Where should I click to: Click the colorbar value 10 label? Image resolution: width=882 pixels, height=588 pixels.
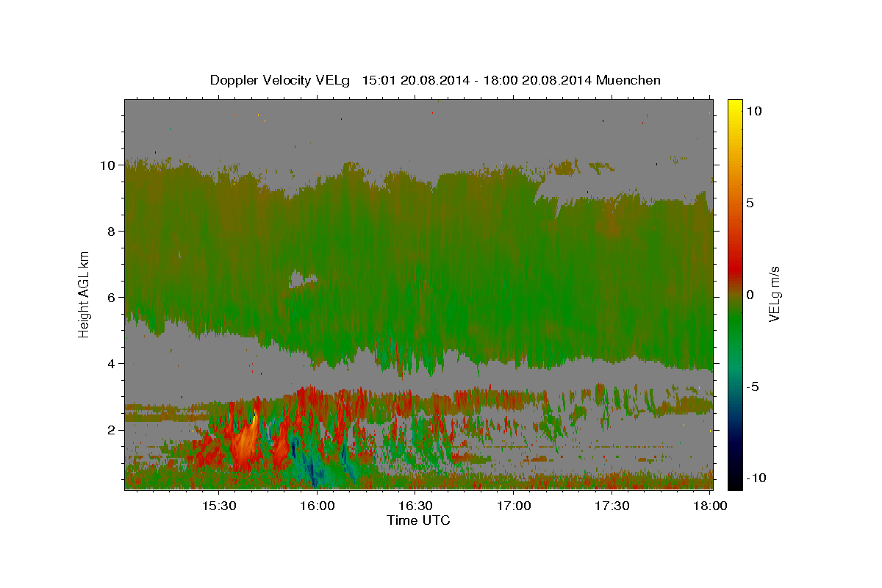coord(754,111)
